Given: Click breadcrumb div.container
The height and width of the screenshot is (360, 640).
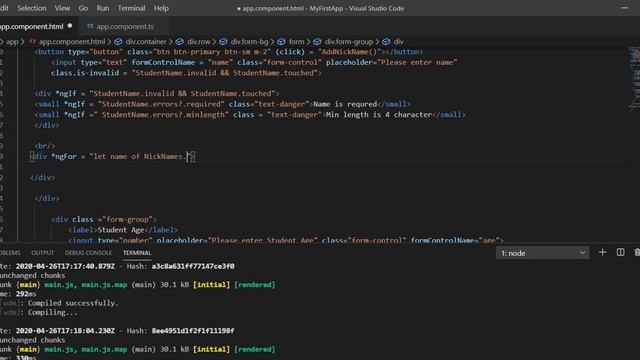Looking at the screenshot, I should [x=146, y=42].
